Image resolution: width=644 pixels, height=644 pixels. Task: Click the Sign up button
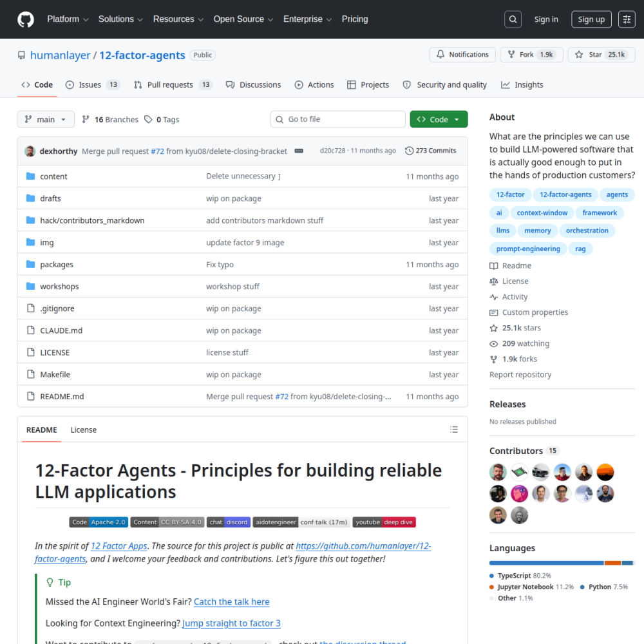tap(591, 19)
